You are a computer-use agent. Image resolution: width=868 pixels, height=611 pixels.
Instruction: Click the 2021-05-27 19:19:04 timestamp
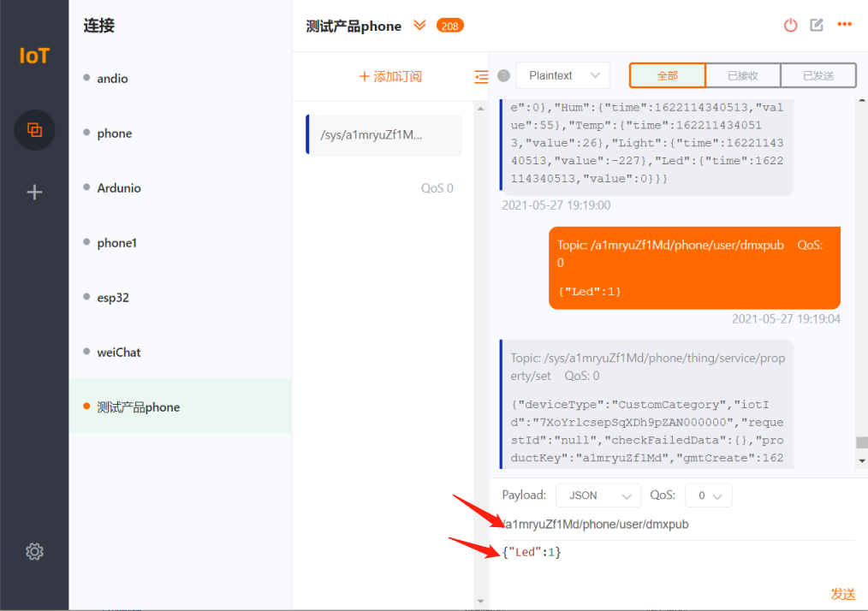point(786,319)
